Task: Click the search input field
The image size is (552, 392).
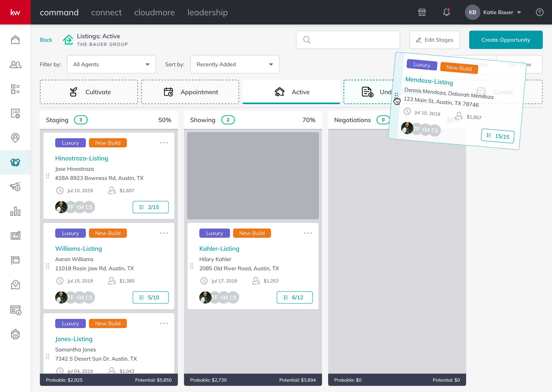Action: click(348, 39)
